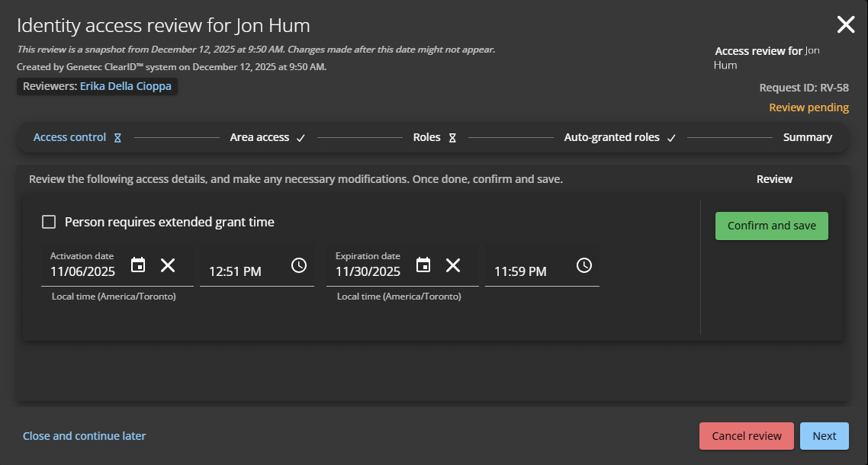This screenshot has width=868, height=465.
Task: Open the activation time clock picker
Action: [x=299, y=265]
